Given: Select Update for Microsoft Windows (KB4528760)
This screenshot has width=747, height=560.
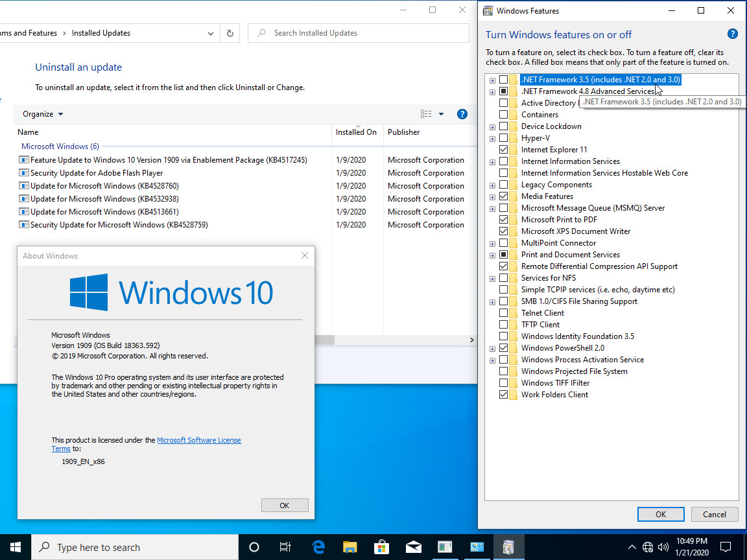Looking at the screenshot, I should point(104,186).
